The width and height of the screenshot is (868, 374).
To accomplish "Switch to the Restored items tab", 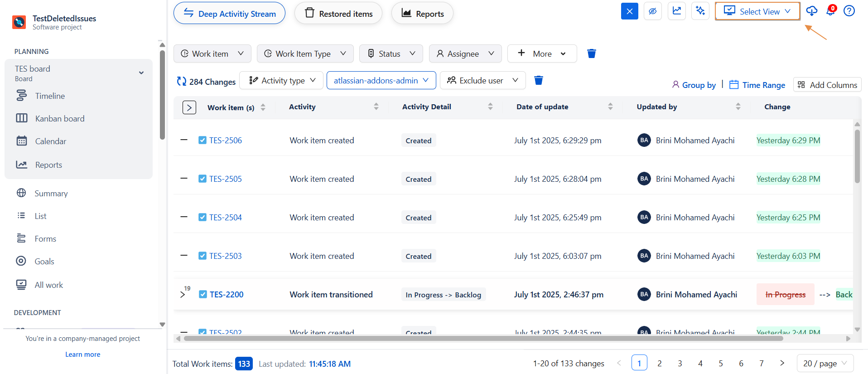I will [338, 14].
